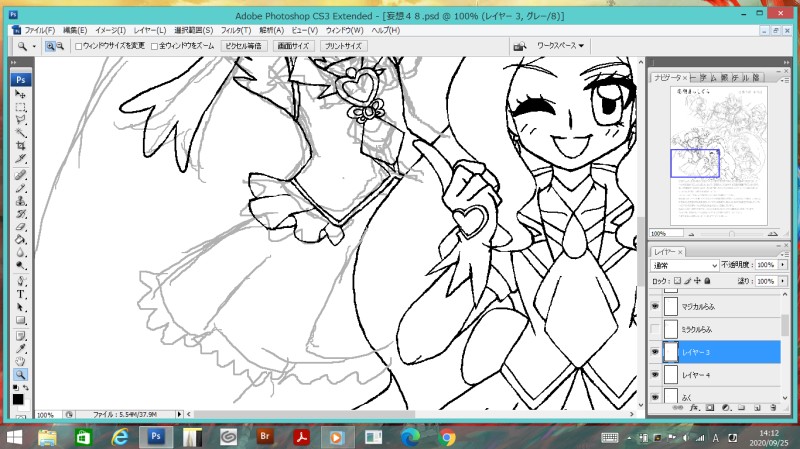Select the Brush tool
This screenshot has width=800, height=449.
(20, 188)
